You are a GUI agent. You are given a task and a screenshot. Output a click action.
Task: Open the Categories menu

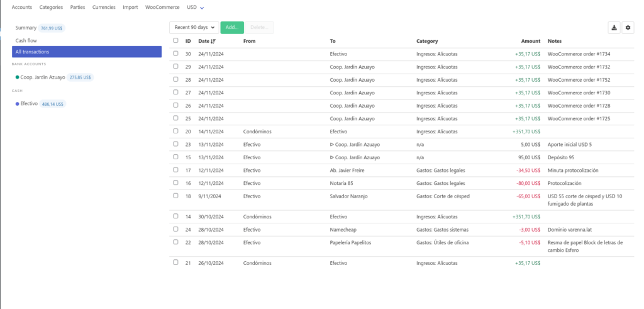click(51, 8)
